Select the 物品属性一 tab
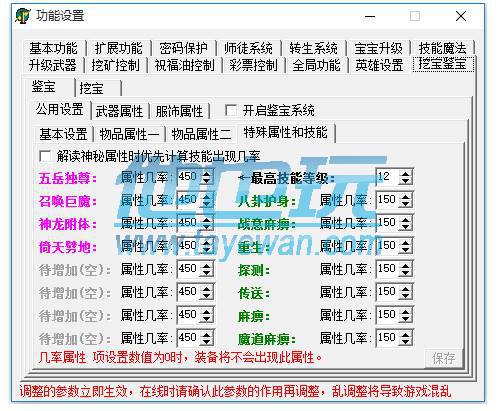This screenshot has height=411, width=499. point(129,134)
